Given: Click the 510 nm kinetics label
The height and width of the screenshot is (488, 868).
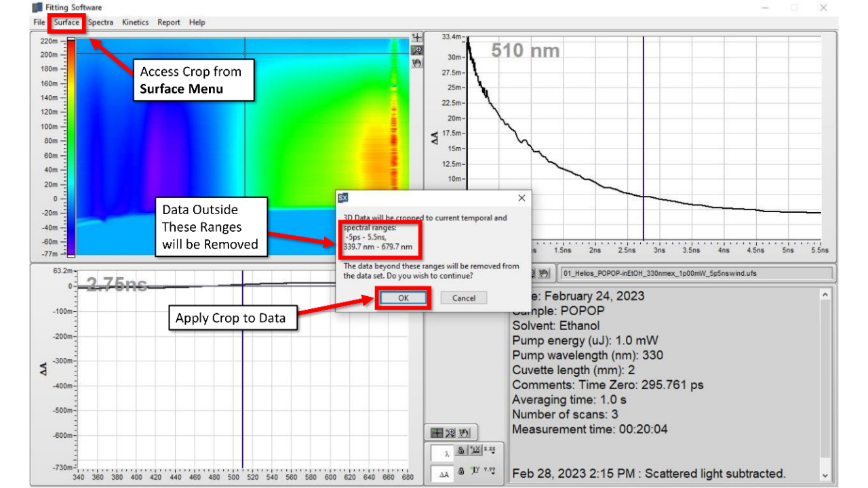Looking at the screenshot, I should [x=526, y=50].
